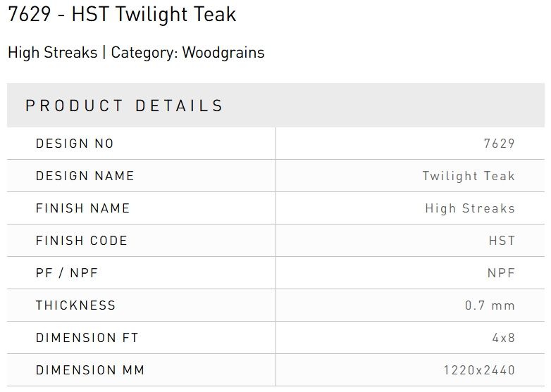Click the High Streaks finish value
551x392 pixels.
[x=470, y=208]
